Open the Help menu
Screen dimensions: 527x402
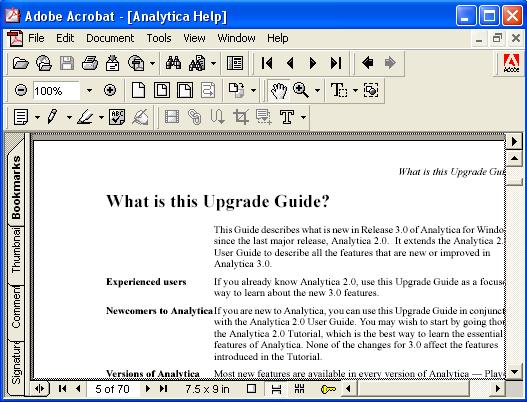pyautogui.click(x=278, y=38)
